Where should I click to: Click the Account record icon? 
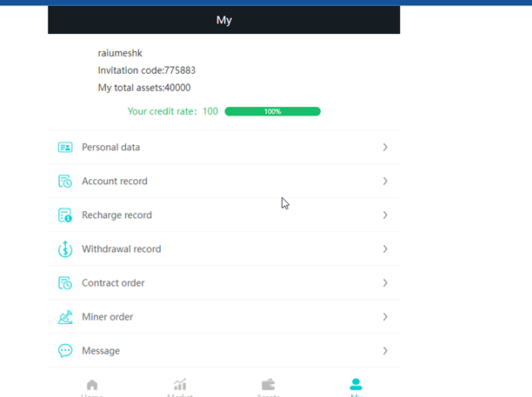click(x=65, y=182)
